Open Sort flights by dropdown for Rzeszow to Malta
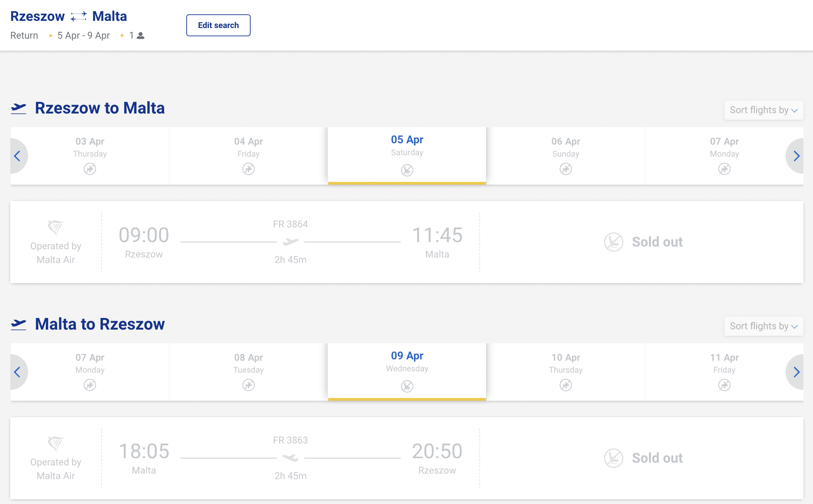Screen dimensions: 813x504 (x=764, y=110)
